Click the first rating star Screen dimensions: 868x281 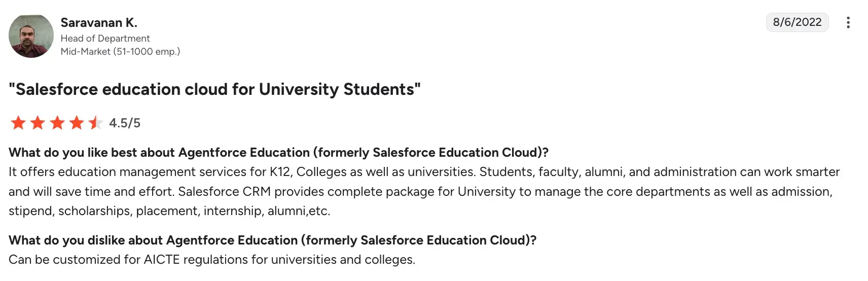18,123
